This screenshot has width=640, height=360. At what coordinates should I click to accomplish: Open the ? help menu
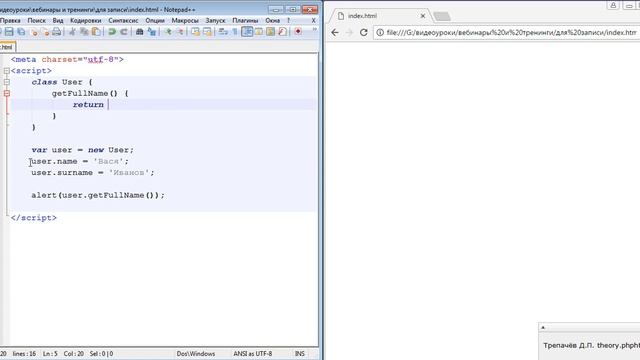288,20
